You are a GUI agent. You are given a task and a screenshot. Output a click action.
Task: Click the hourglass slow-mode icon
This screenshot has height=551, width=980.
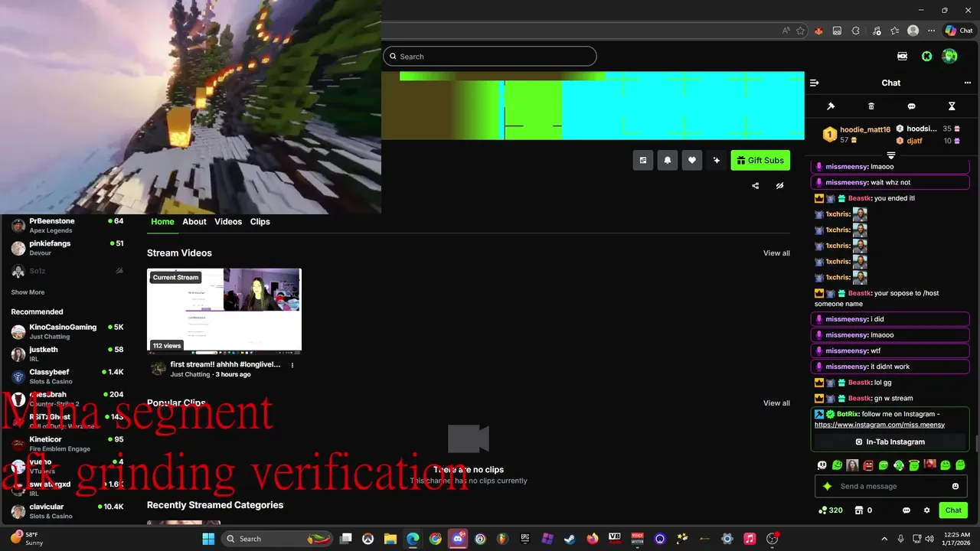coord(952,106)
